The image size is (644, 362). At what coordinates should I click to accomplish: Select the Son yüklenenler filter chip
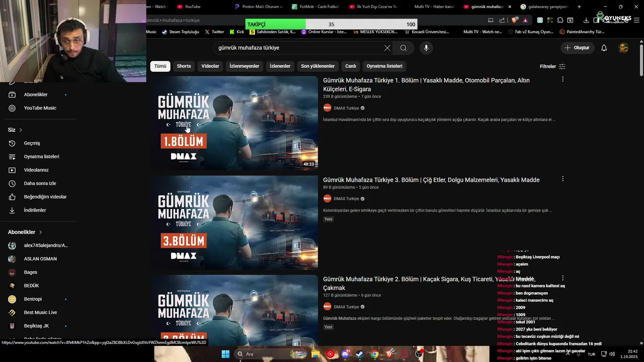[x=318, y=66]
